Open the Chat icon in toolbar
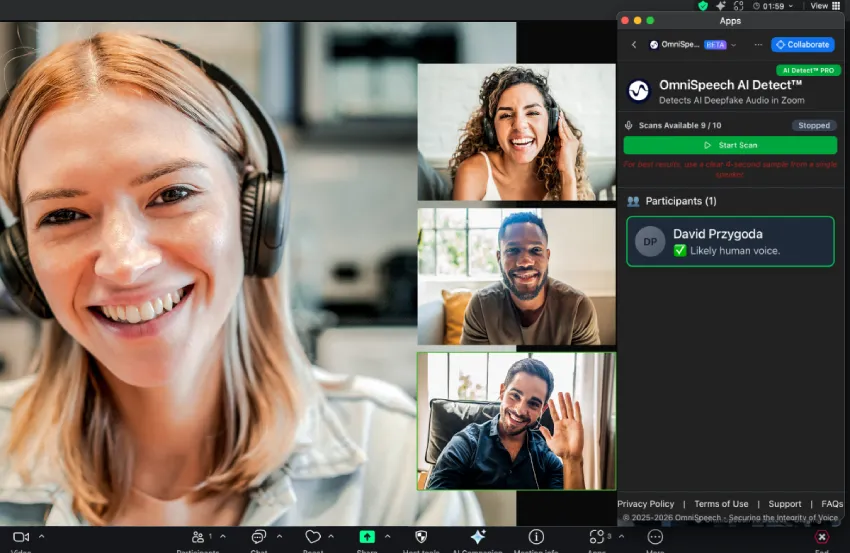 click(259, 537)
